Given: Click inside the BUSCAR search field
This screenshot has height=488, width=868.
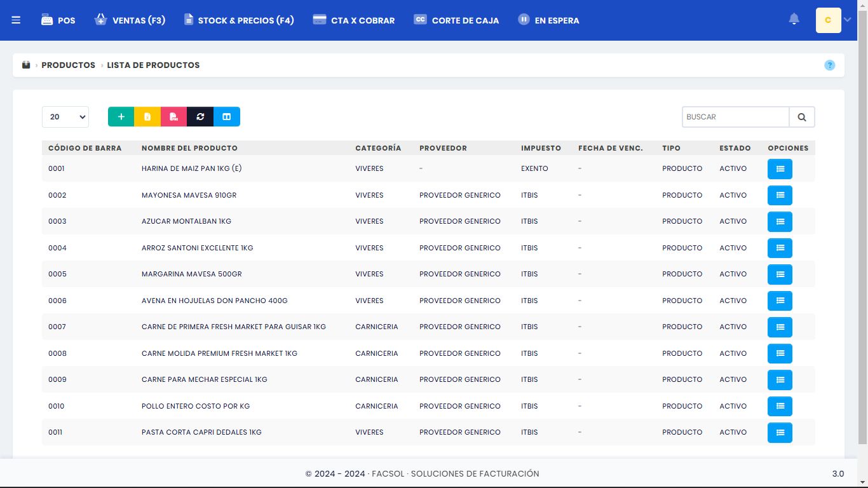Looking at the screenshot, I should click(735, 117).
